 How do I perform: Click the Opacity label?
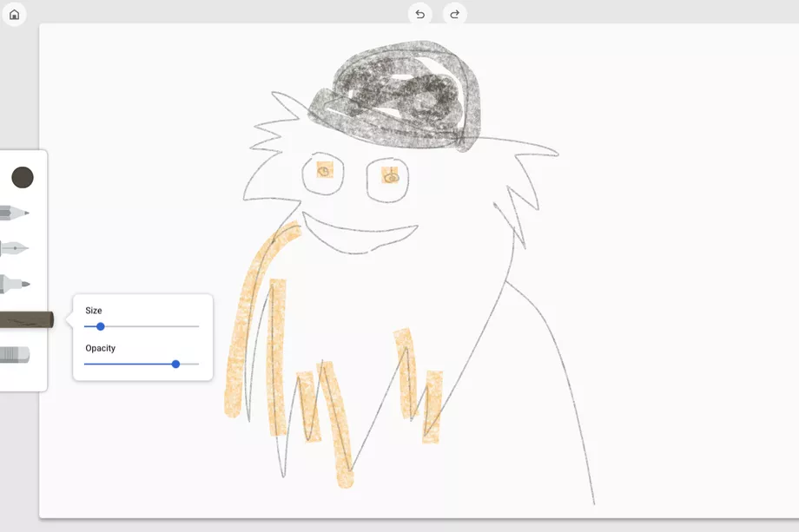[101, 348]
